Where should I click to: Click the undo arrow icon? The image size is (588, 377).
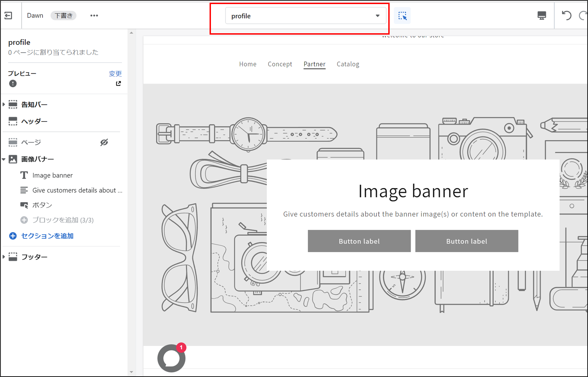coord(567,16)
